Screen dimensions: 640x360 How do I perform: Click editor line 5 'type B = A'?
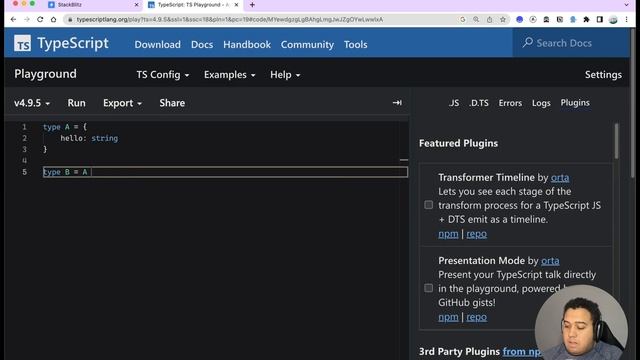click(225, 172)
